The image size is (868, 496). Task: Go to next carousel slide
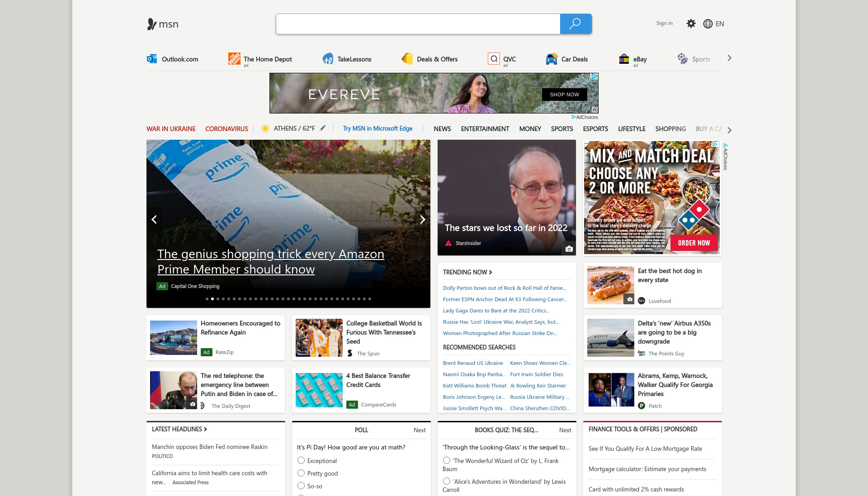point(423,219)
